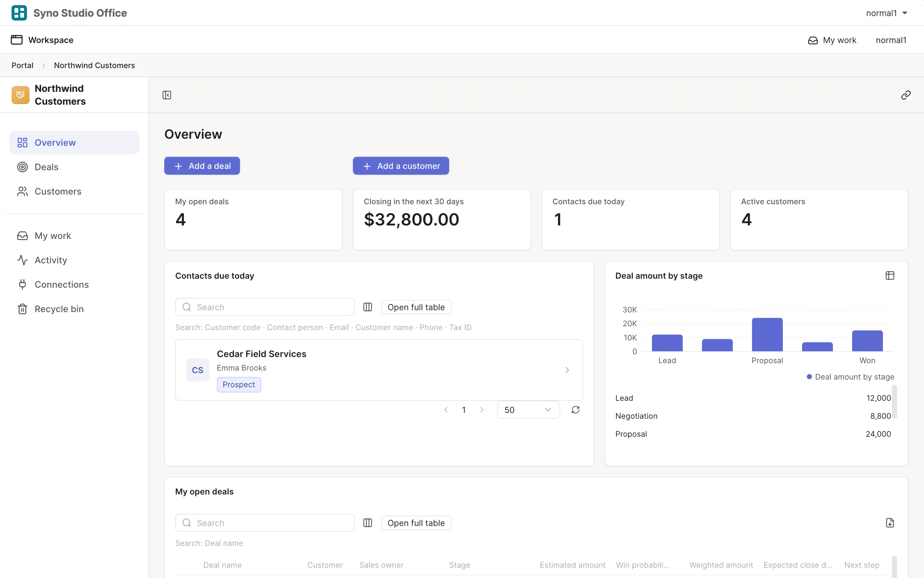Open Customers in the sidebar

[74, 191]
